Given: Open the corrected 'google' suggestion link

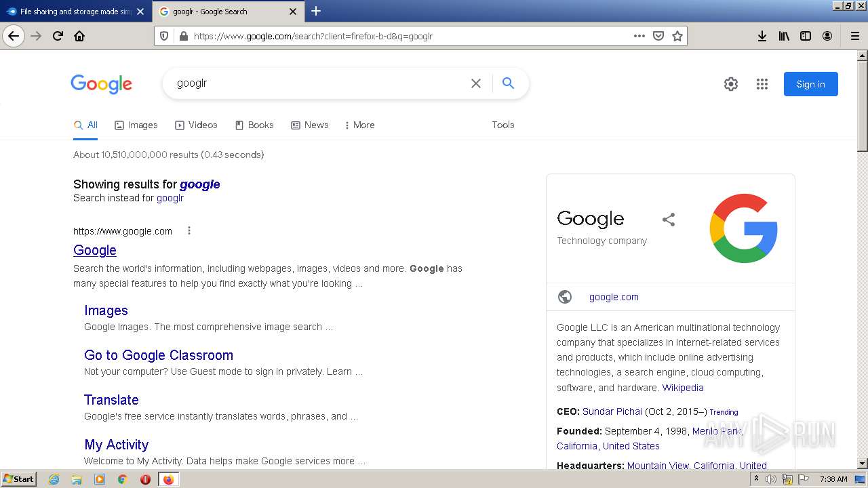Looking at the screenshot, I should [x=200, y=184].
